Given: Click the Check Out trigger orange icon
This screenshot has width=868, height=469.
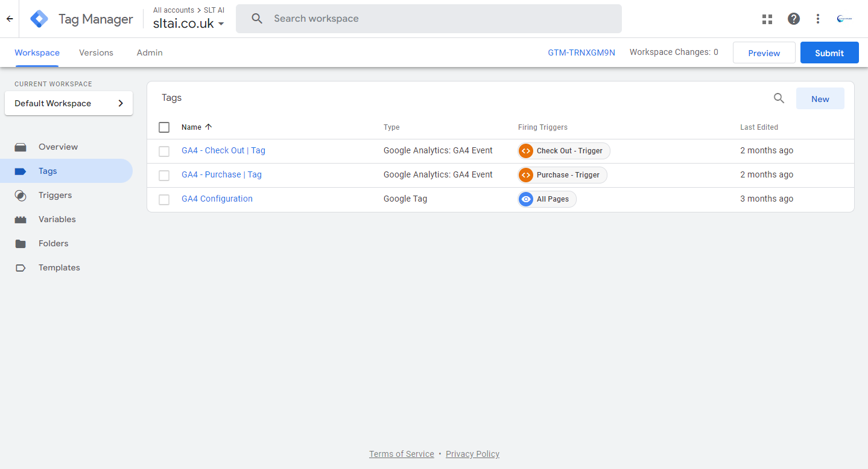Looking at the screenshot, I should [526, 151].
